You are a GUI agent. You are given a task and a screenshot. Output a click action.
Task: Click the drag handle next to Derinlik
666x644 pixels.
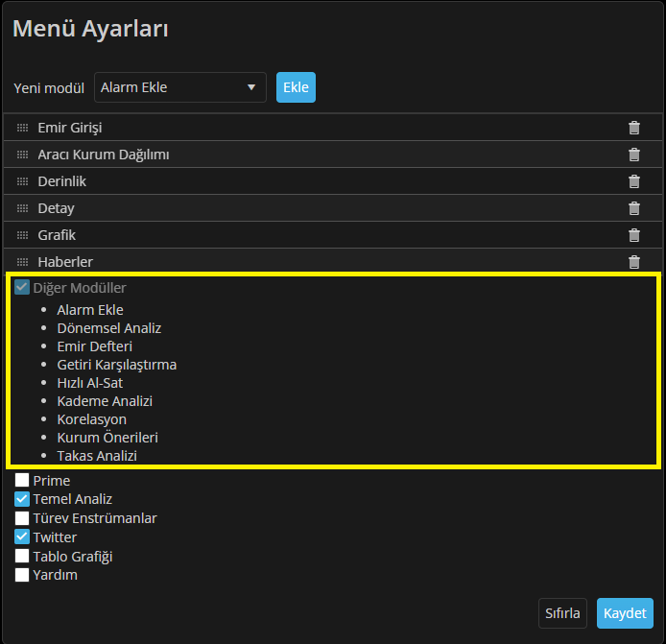pos(22,181)
